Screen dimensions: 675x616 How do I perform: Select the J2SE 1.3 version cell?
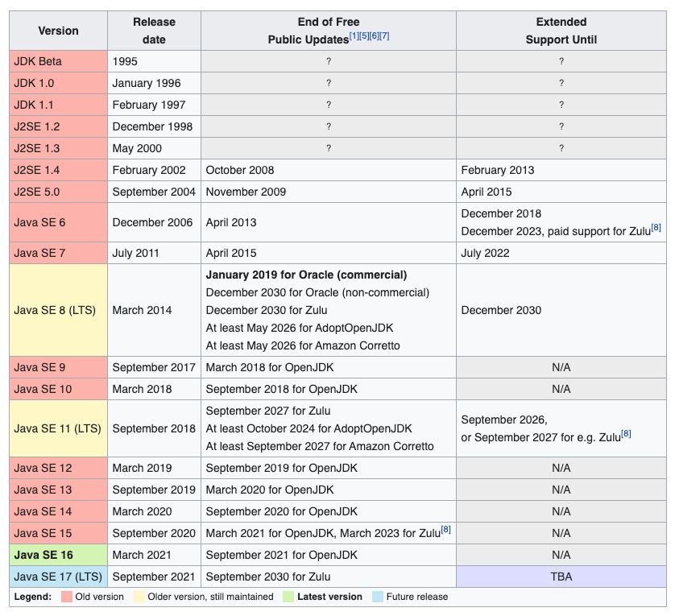[x=59, y=148]
